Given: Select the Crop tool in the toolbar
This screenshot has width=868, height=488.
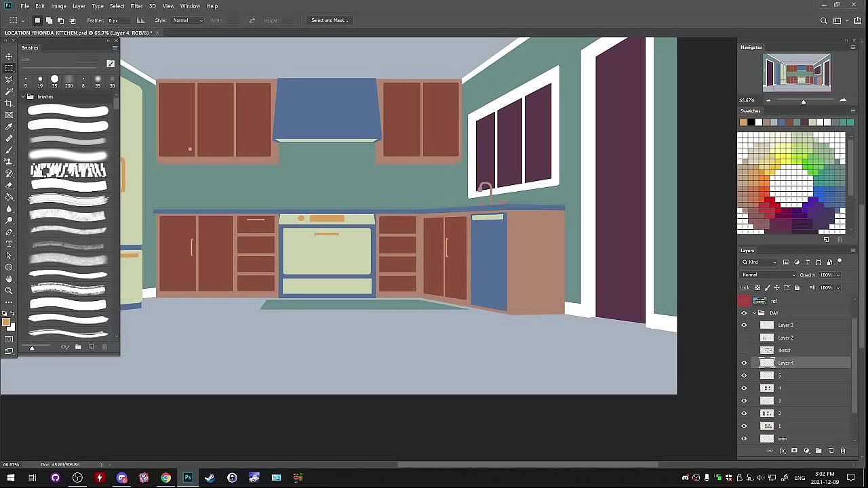Looking at the screenshot, I should [x=9, y=103].
